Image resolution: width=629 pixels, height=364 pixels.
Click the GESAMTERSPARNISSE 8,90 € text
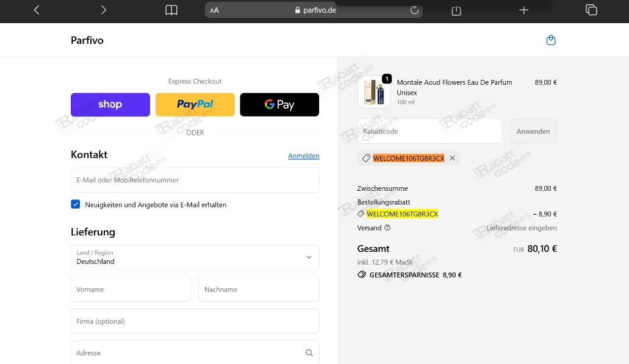415,275
